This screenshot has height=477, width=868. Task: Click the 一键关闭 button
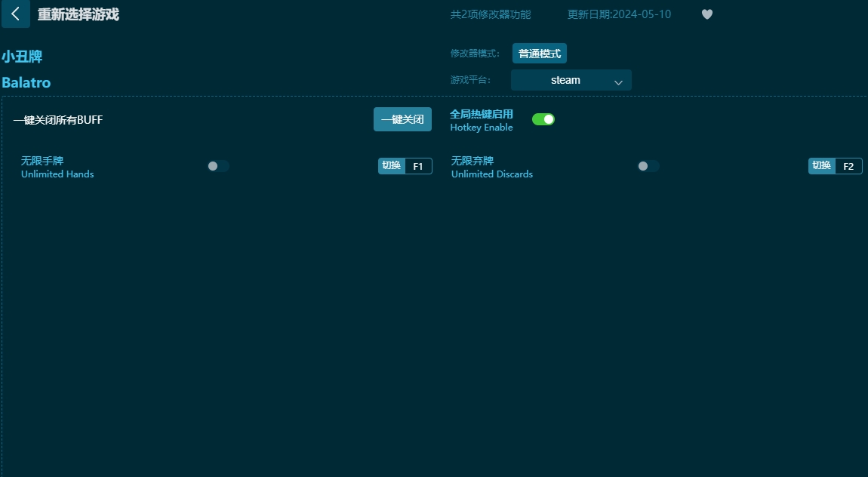click(x=402, y=119)
